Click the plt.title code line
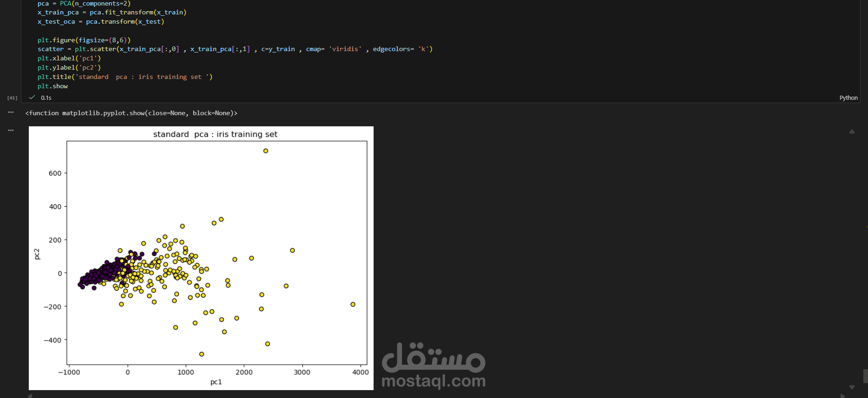The width and height of the screenshot is (868, 398). [125, 77]
